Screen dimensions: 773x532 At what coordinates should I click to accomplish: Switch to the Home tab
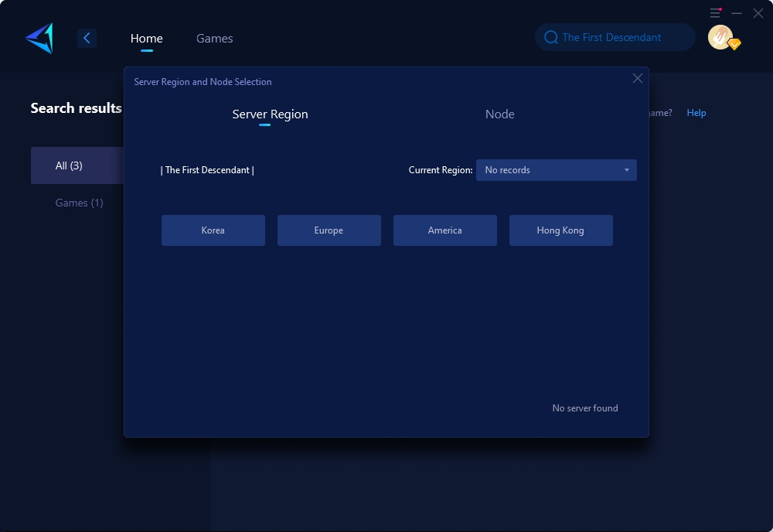point(146,39)
